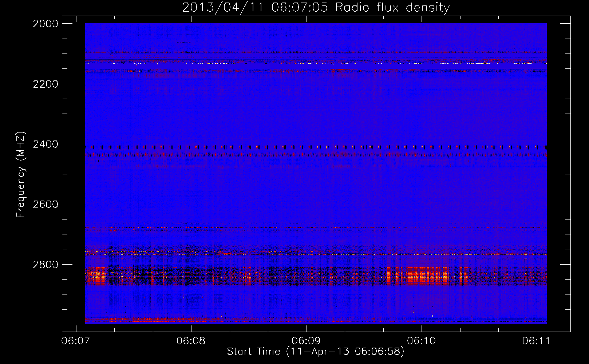Select the 2400 frequency tick label
This screenshot has height=364, width=589.
coord(46,144)
